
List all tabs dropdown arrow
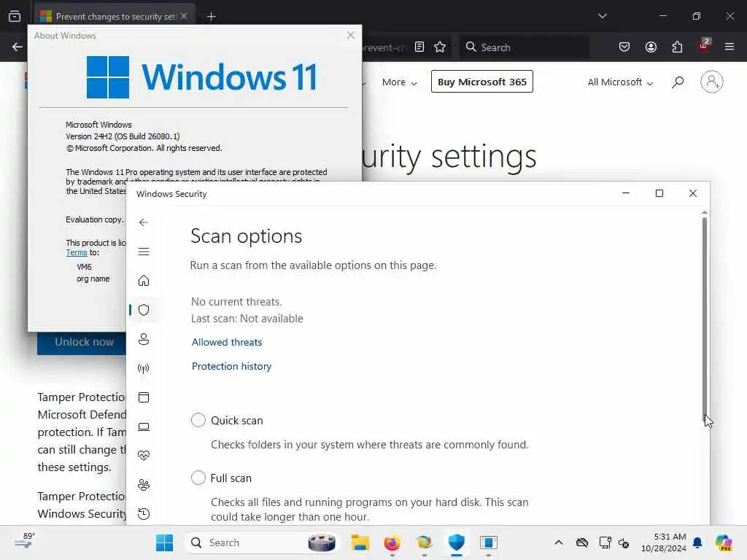click(x=602, y=16)
